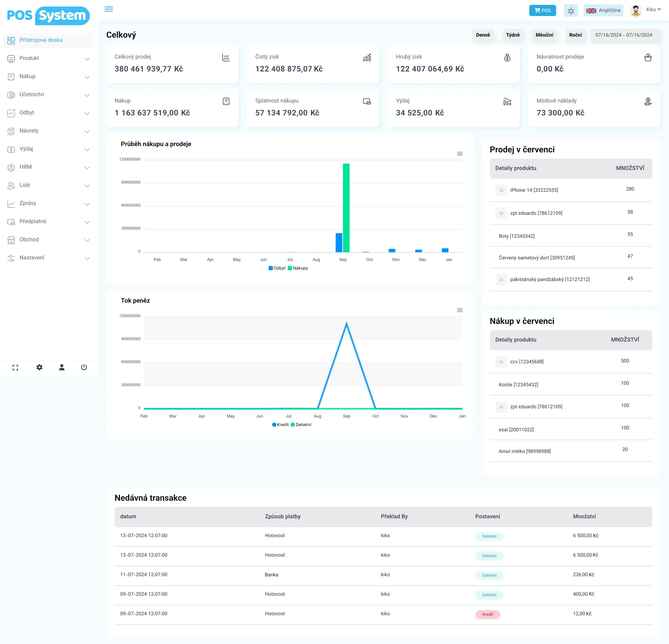669x644 pixels.
Task: Toggle Odbyt series in chart legend
Action: (279, 268)
